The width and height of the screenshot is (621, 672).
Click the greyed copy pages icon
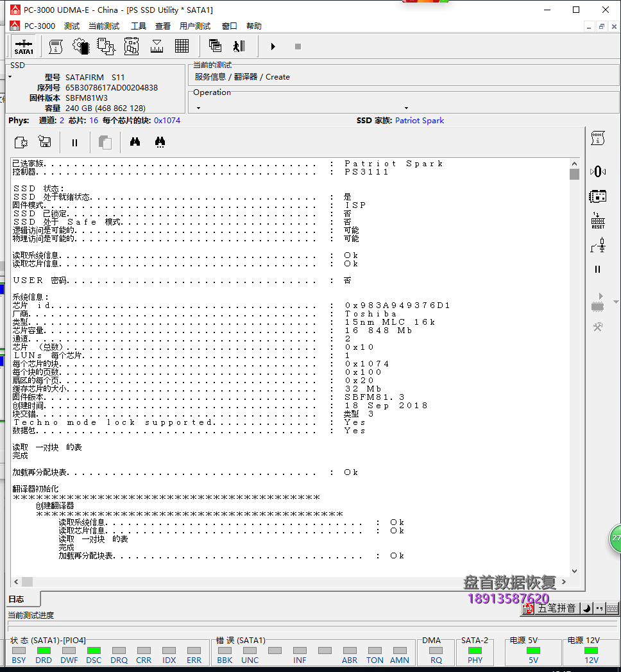coord(105,142)
